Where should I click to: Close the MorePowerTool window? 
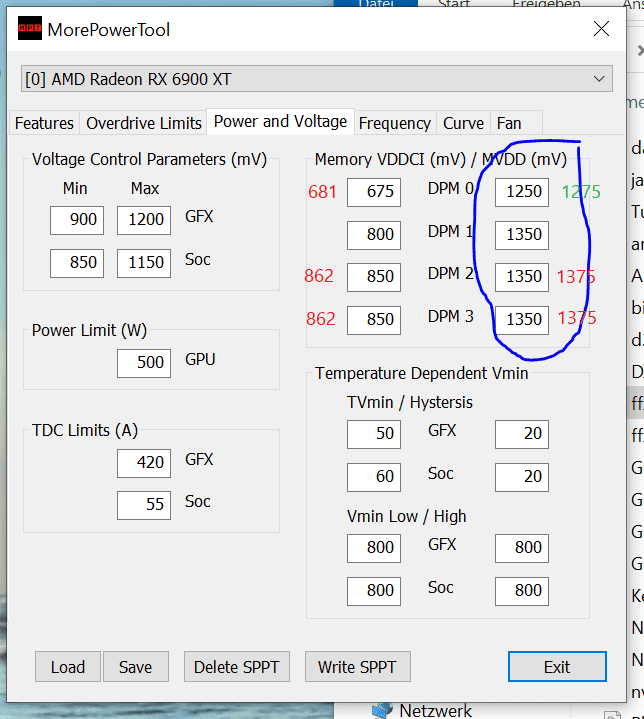[x=601, y=29]
